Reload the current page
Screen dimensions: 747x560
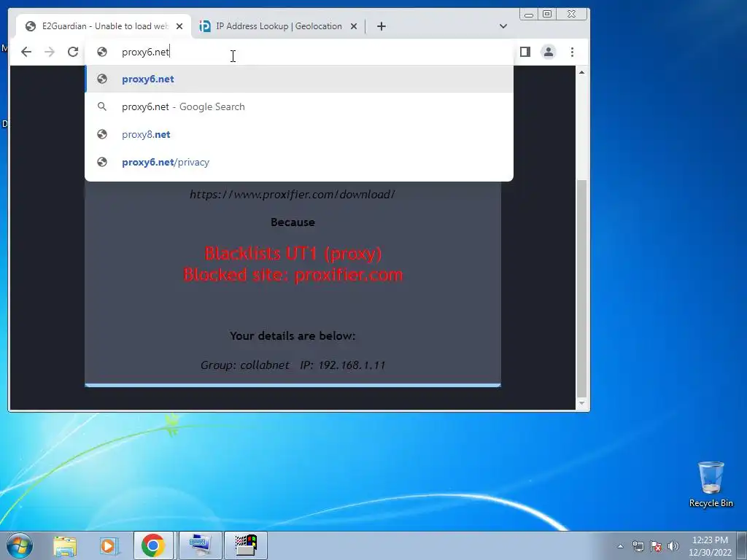tap(73, 52)
